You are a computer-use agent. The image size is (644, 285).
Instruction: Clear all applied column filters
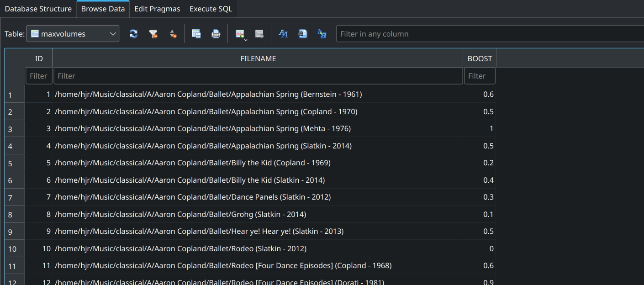pos(153,33)
